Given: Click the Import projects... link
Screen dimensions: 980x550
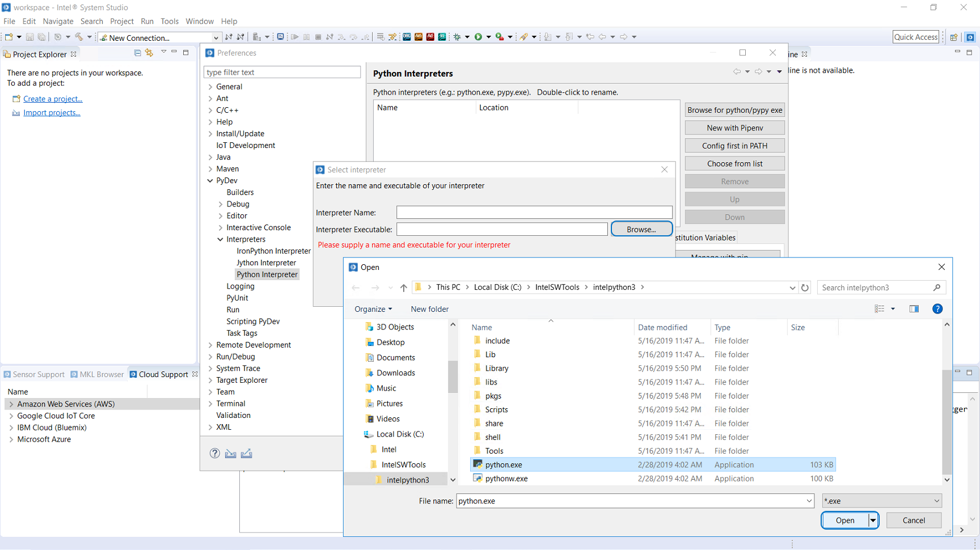Looking at the screenshot, I should tap(52, 112).
